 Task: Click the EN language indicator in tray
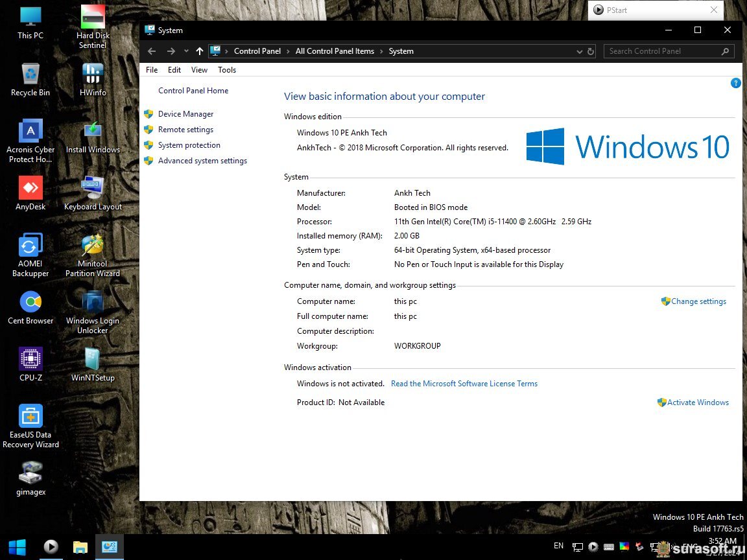tap(558, 546)
